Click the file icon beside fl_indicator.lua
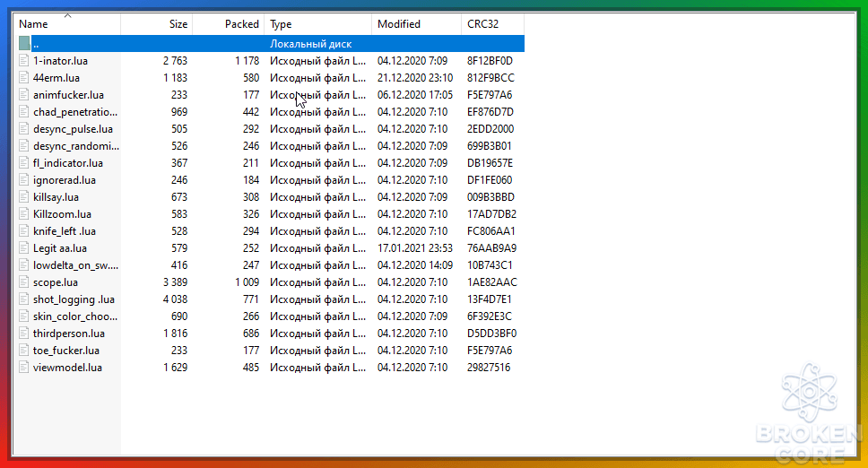Viewport: 868px width, 468px height. [24, 162]
